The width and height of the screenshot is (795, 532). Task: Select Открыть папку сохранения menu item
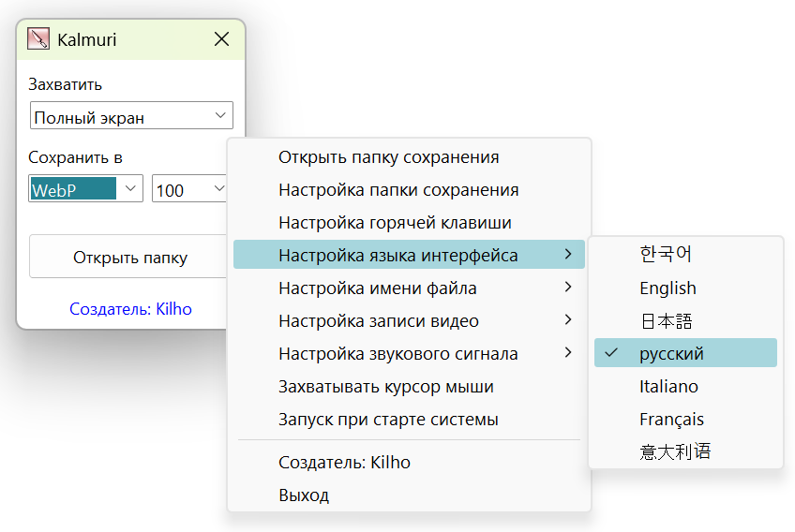pyautogui.click(x=409, y=157)
